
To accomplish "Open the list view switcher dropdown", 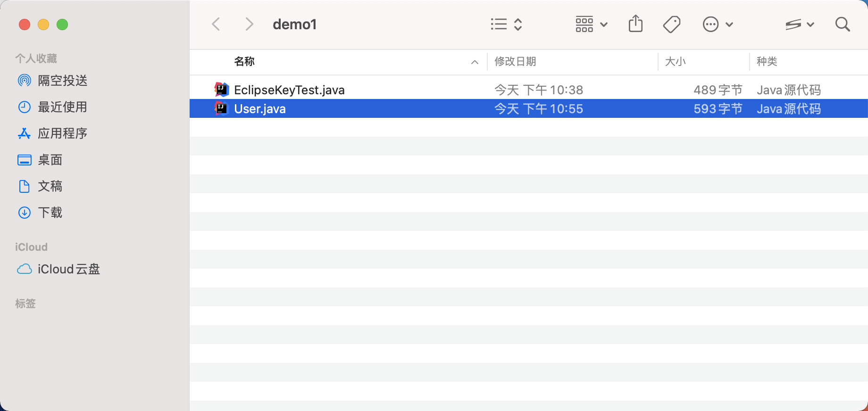I will (x=506, y=24).
